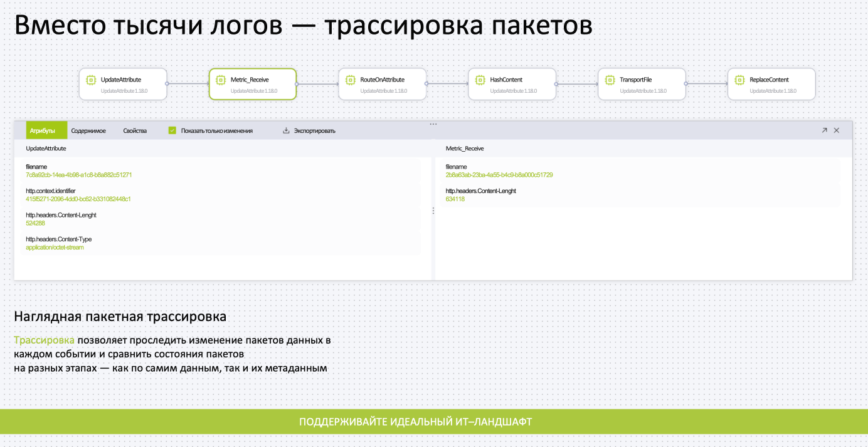The image size is (868, 447).
Task: Click the «Экспортировать» button
Action: pyautogui.click(x=315, y=130)
